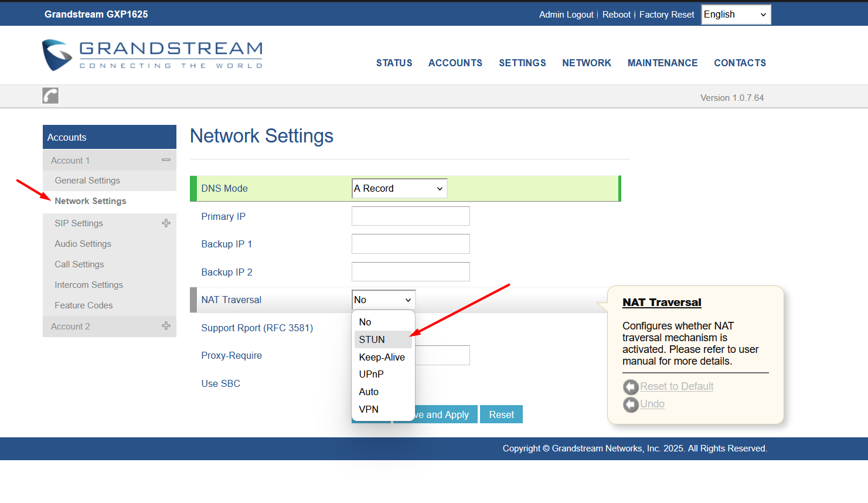Click the Undo arrow icon
868x503 pixels.
tap(631, 405)
